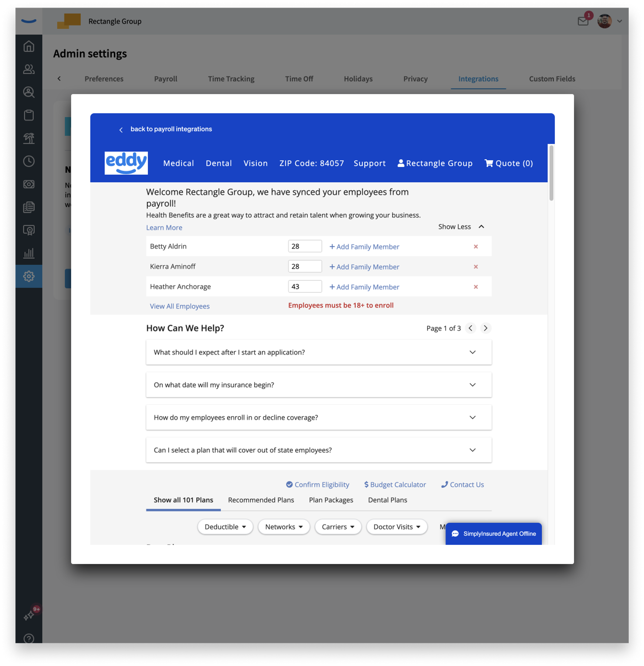Open the Home icon in the sidebar
The height and width of the screenshot is (666, 644).
29,46
